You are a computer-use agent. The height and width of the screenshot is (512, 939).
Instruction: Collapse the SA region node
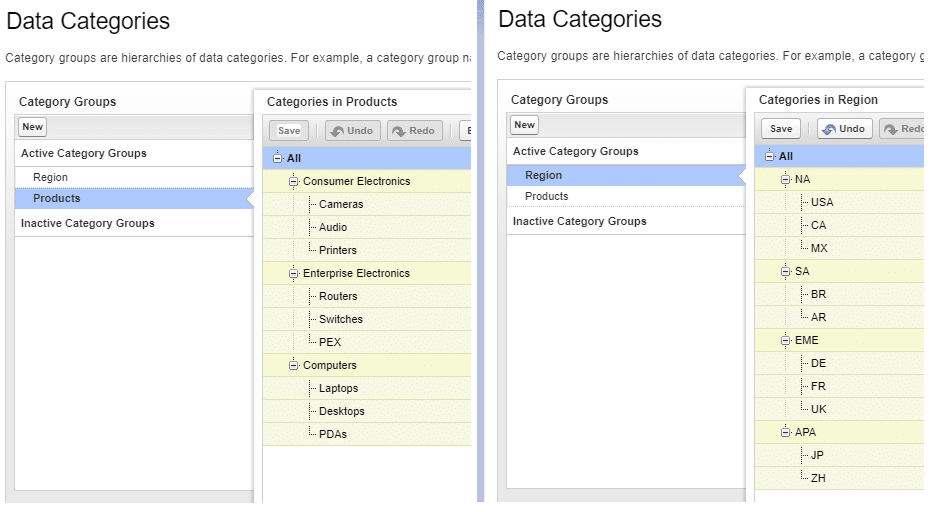pyautogui.click(x=786, y=272)
